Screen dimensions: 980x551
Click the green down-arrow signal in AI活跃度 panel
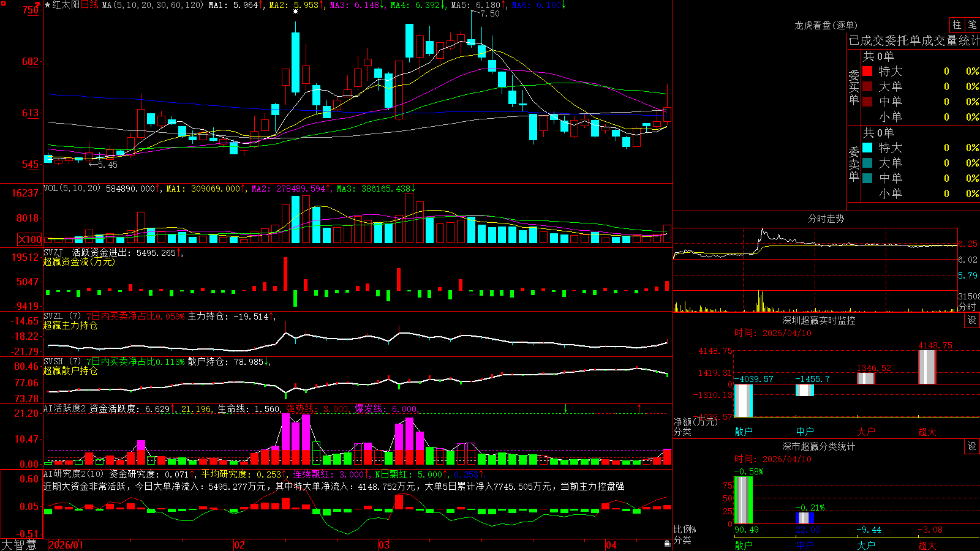(565, 408)
